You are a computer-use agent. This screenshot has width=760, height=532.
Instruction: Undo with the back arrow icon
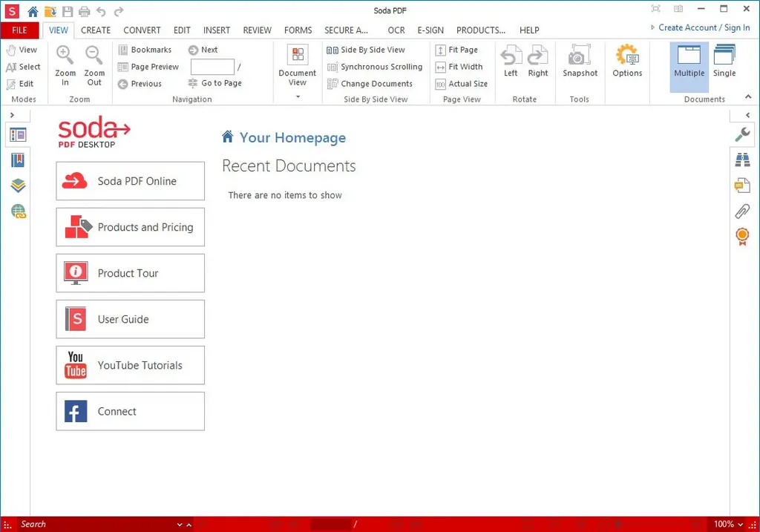(101, 11)
